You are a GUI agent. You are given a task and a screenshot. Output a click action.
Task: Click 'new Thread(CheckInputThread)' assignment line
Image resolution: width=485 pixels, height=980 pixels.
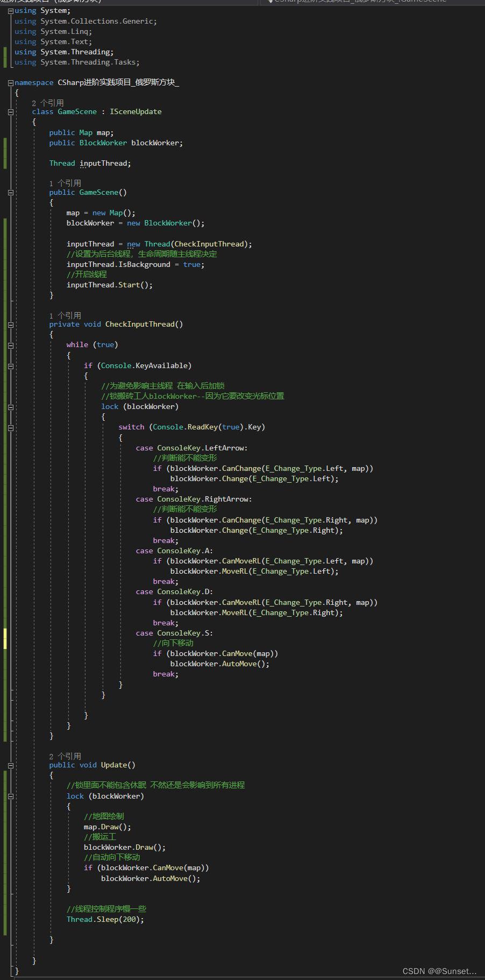click(x=159, y=244)
